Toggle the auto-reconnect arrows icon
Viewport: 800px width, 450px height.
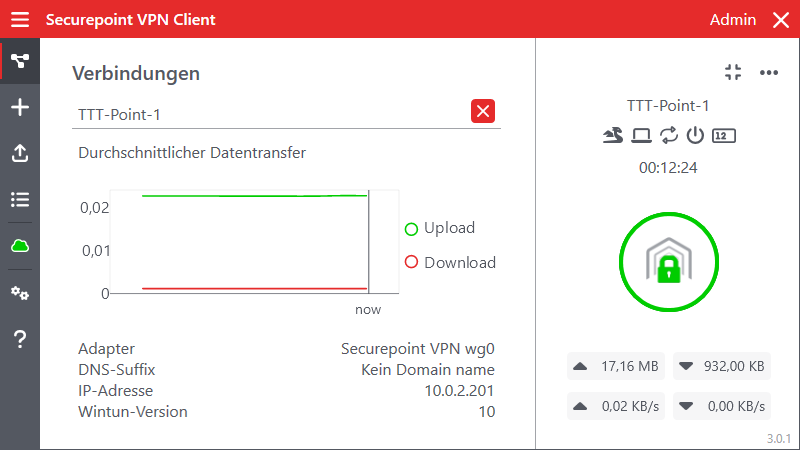coord(668,135)
